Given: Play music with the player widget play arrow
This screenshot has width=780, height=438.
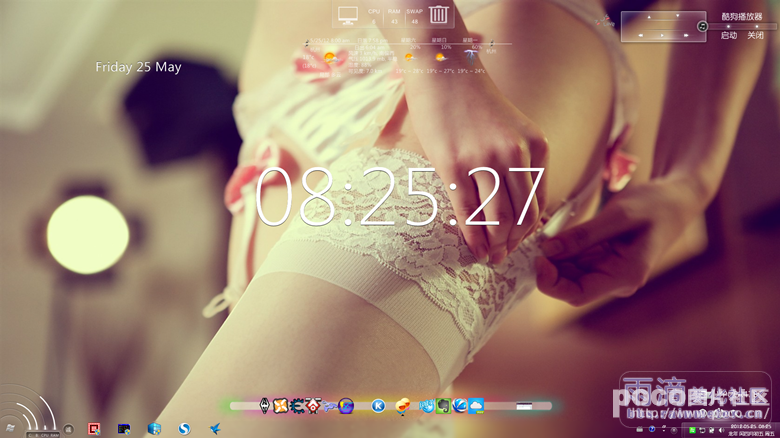Looking at the screenshot, I should pyautogui.click(x=662, y=35).
